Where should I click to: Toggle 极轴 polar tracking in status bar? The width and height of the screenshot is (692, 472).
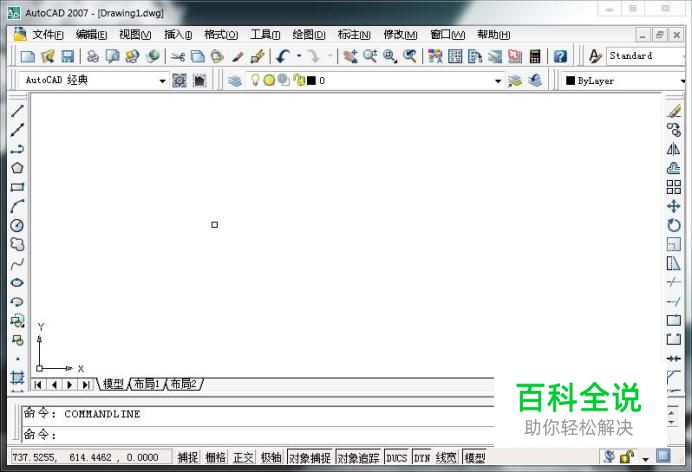click(271, 457)
